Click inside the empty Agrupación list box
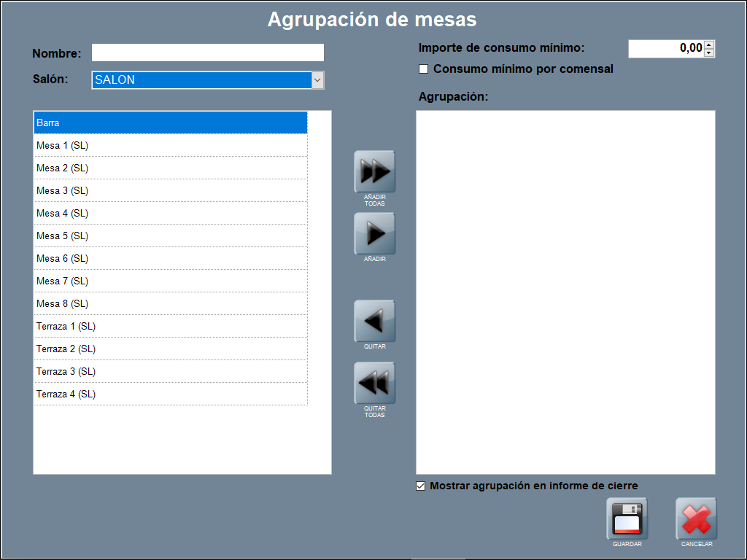Image resolution: width=747 pixels, height=560 pixels. coord(565,292)
